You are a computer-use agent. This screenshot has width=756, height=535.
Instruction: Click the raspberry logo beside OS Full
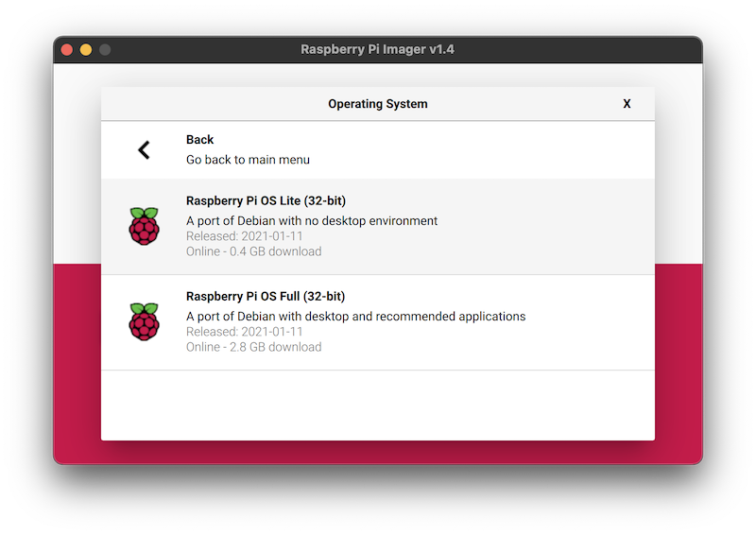coord(144,322)
